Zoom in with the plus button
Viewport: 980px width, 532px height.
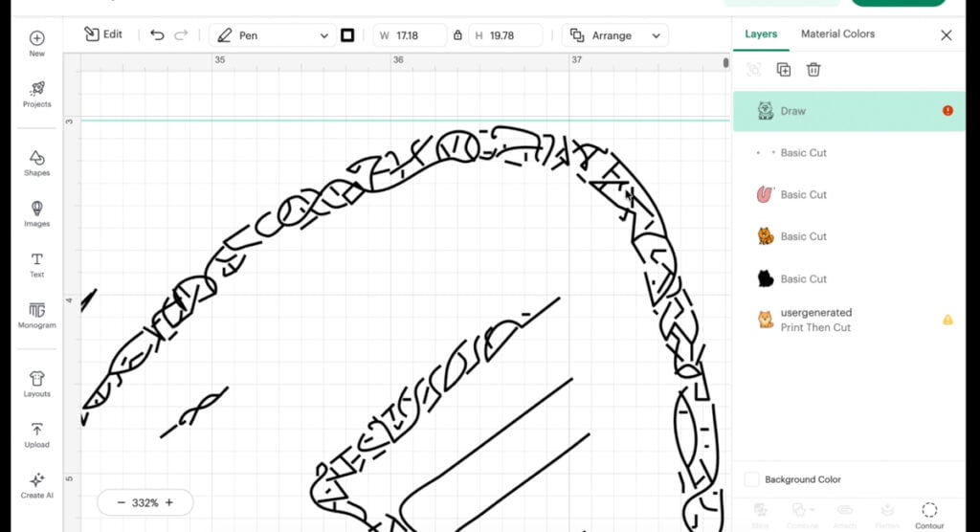tap(169, 502)
